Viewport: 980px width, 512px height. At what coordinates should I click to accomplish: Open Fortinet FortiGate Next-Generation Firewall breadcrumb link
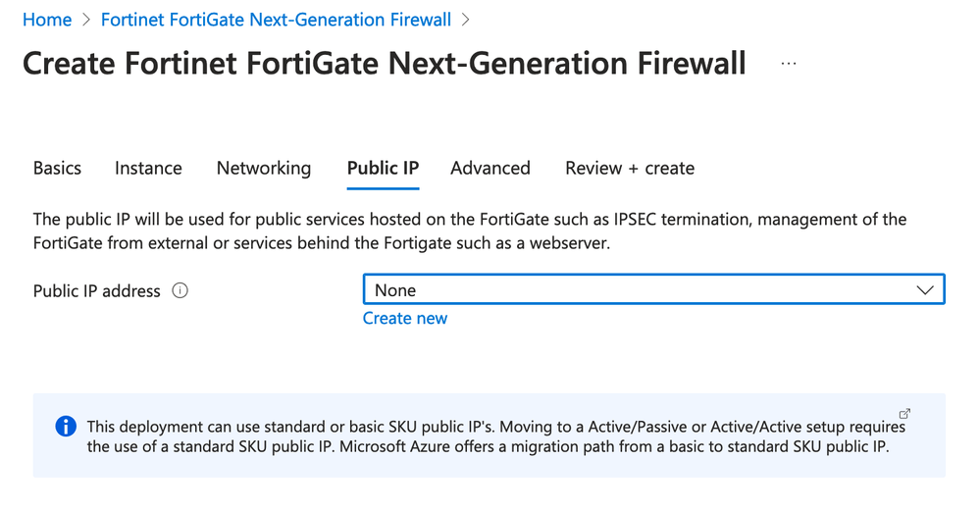click(276, 20)
